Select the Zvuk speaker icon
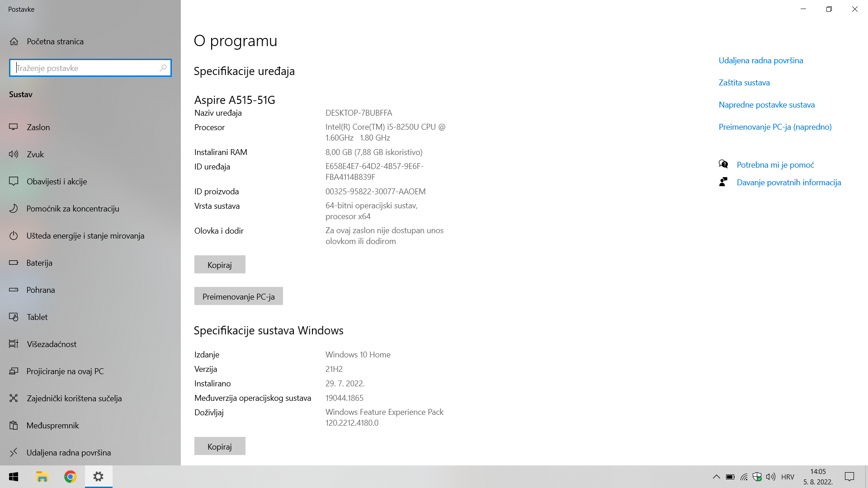Screen dimensions: 868x488 tap(14, 154)
